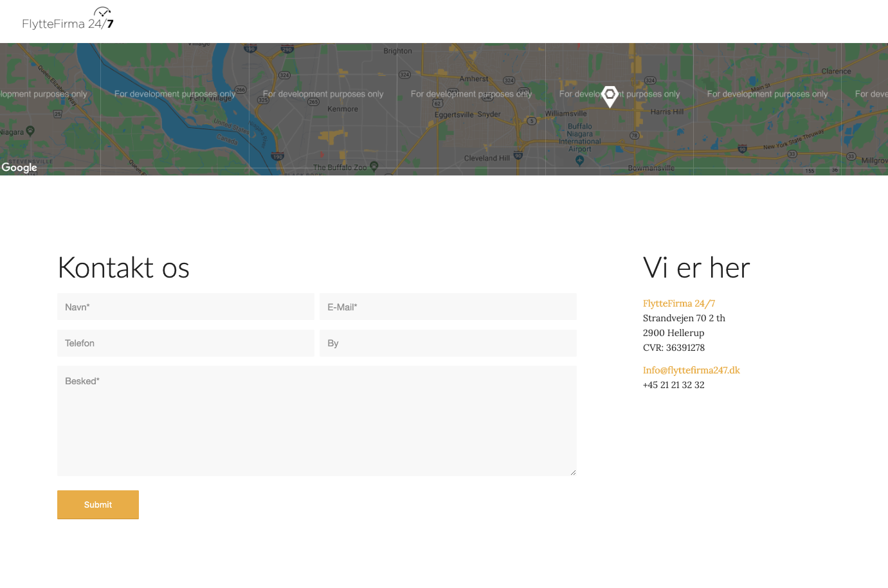Click the FlytteFirma 24/7 logo
This screenshot has width=888, height=588.
pos(68,19)
